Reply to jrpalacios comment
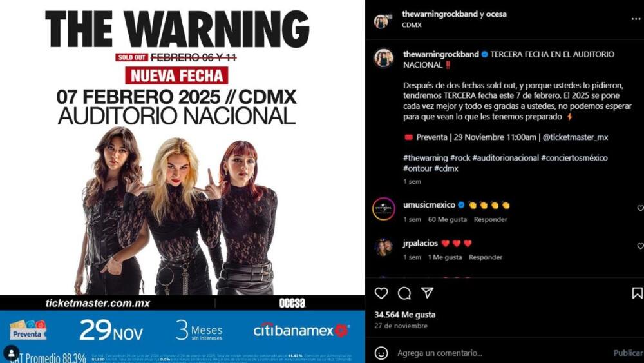644x363 pixels. (x=486, y=257)
